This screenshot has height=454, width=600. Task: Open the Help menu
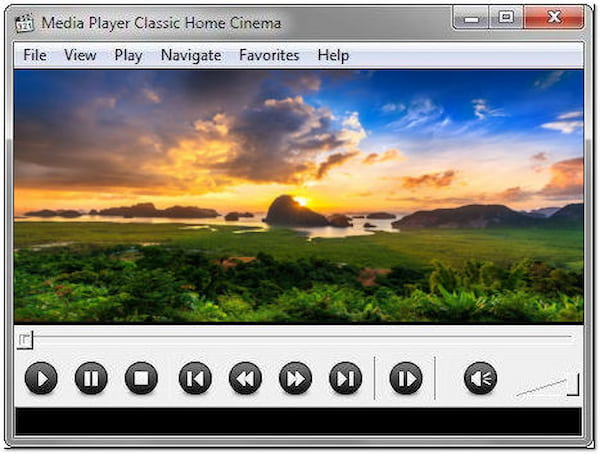(333, 56)
